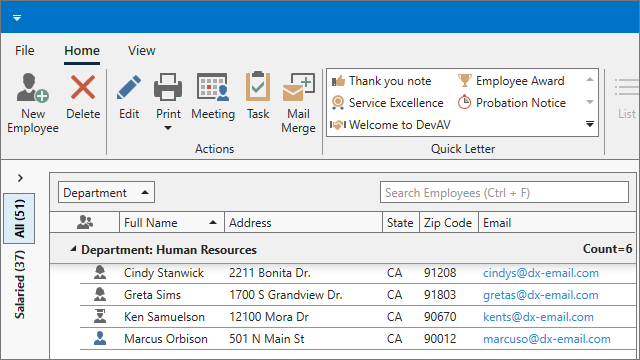
Task: Open the Print dropdown arrow
Action: point(168,128)
